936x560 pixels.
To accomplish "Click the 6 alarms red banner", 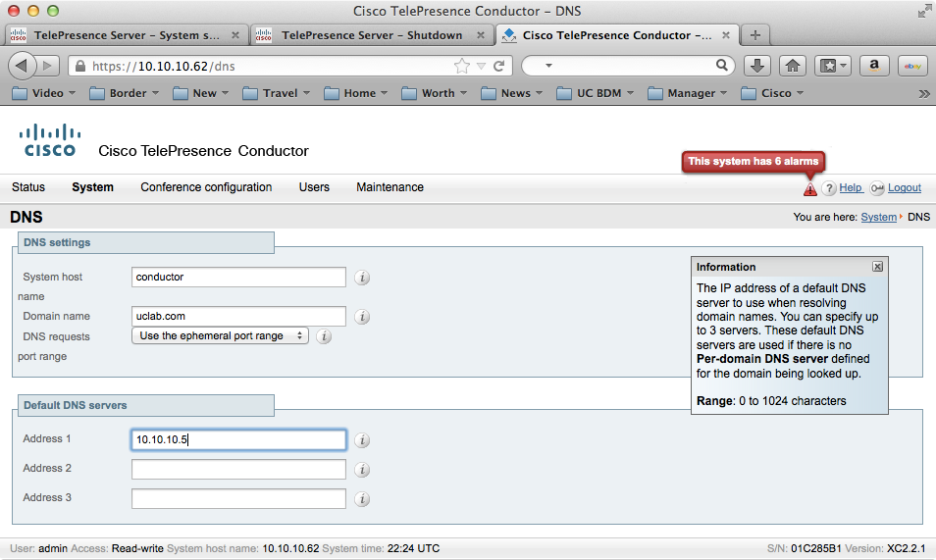I will pos(754,161).
